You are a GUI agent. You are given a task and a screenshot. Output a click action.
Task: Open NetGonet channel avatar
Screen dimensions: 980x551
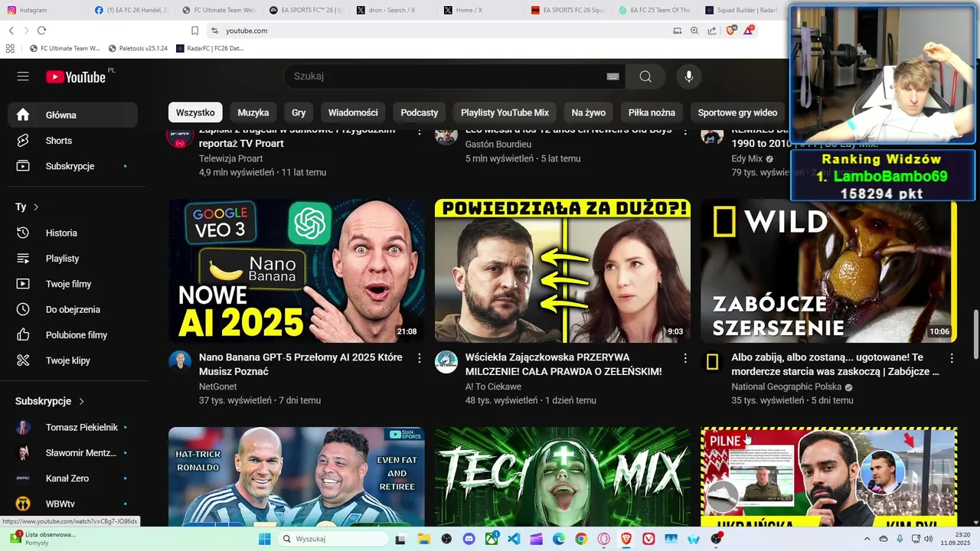click(x=180, y=362)
